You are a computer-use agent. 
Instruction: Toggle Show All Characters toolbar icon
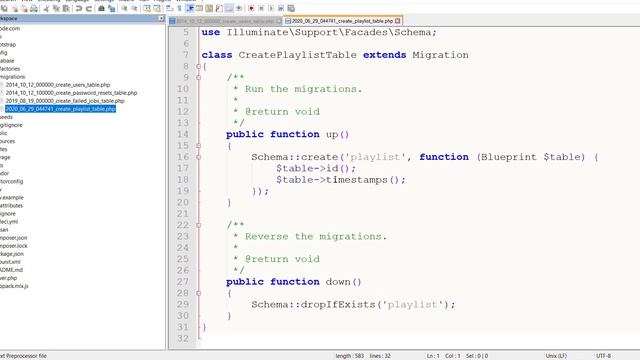click(179, 8)
